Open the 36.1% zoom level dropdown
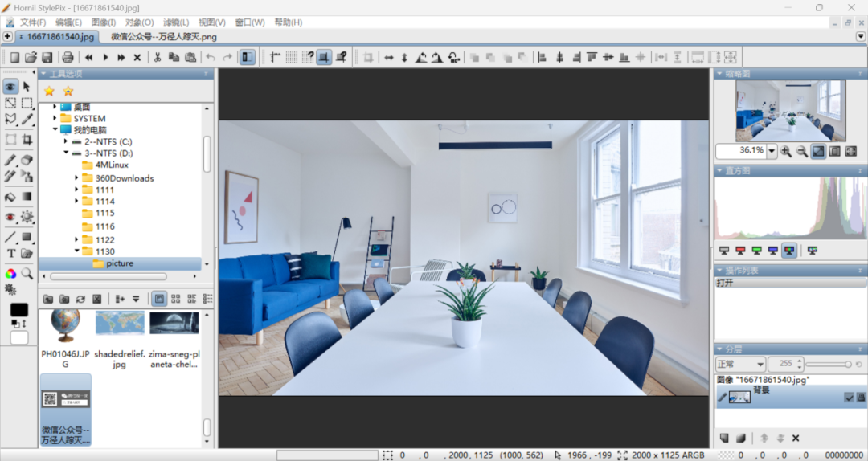 point(772,151)
